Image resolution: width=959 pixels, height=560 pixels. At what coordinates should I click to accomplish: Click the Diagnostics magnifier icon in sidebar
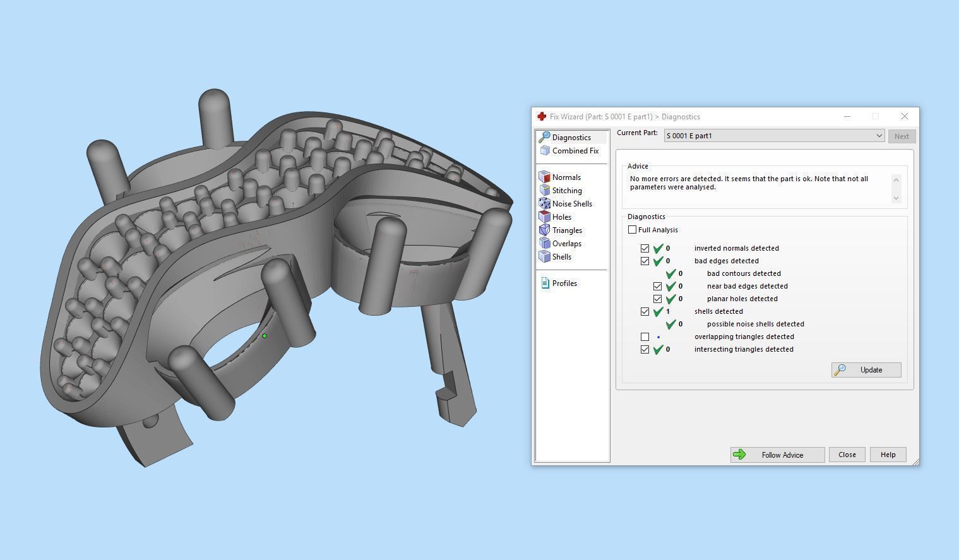(544, 137)
